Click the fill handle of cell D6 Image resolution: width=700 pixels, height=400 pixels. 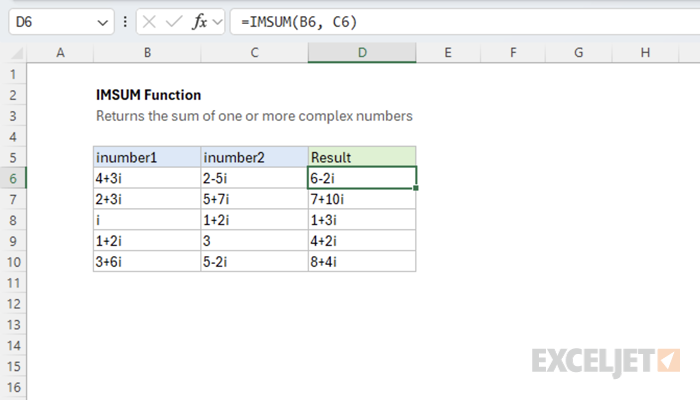click(x=416, y=188)
